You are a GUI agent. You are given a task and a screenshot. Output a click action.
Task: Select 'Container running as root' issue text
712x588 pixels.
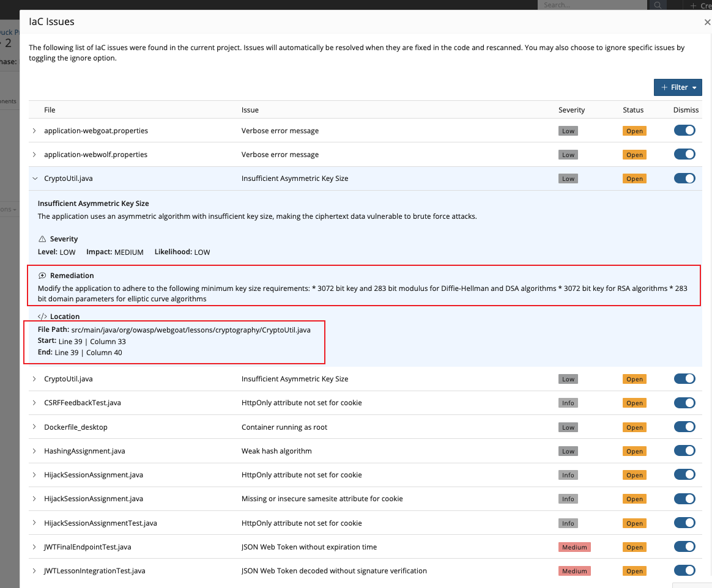[x=284, y=427]
